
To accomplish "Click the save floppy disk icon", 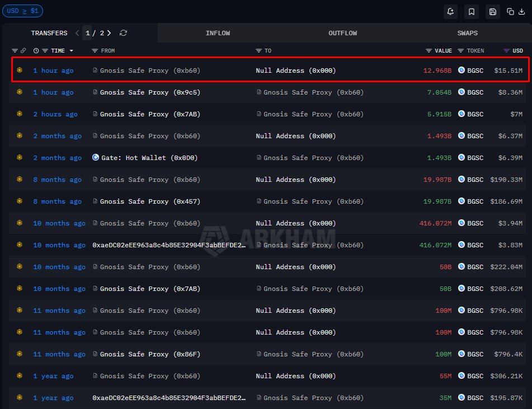I will click(x=492, y=11).
